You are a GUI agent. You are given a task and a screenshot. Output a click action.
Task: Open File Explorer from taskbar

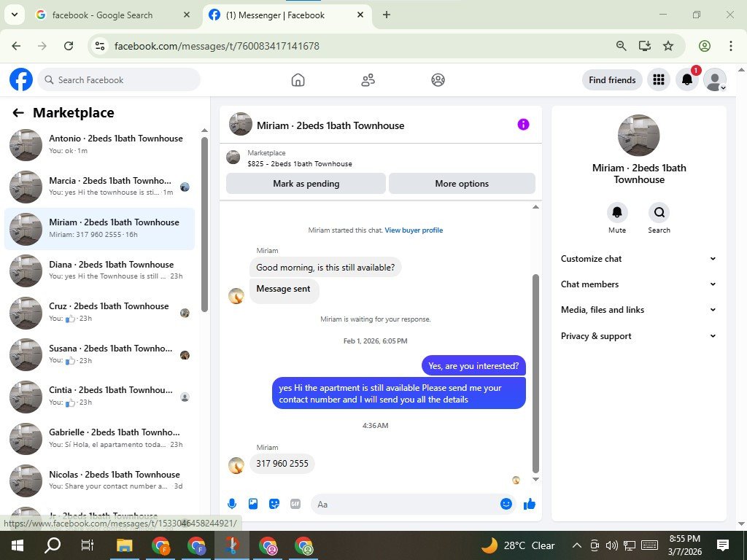coord(125,545)
